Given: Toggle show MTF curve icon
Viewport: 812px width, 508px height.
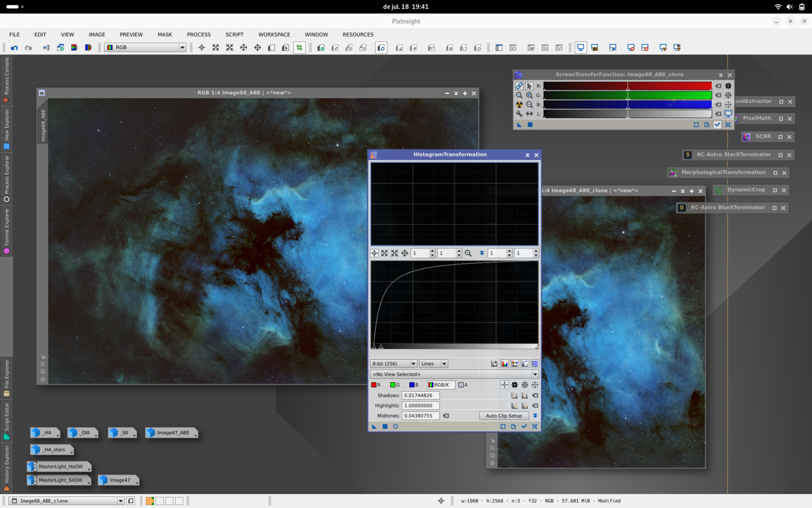Looking at the screenshot, I should point(525,364).
